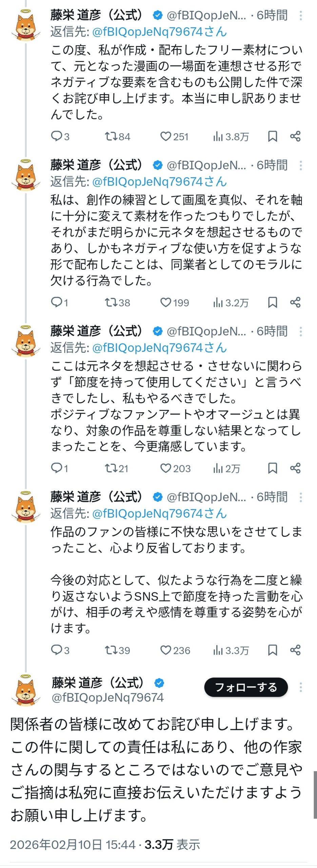Retweet the post with 84 reposts
The width and height of the screenshot is (317, 868).
(111, 137)
